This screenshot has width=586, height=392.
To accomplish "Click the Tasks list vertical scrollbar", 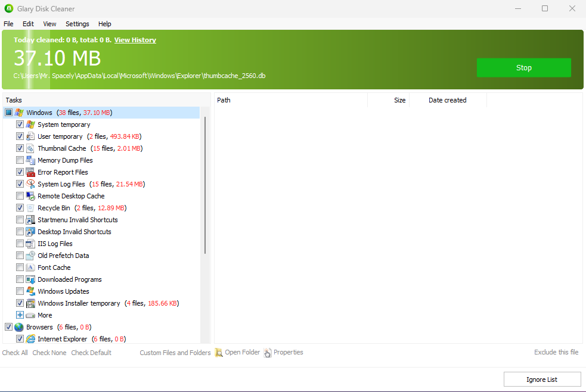I will pyautogui.click(x=205, y=185).
